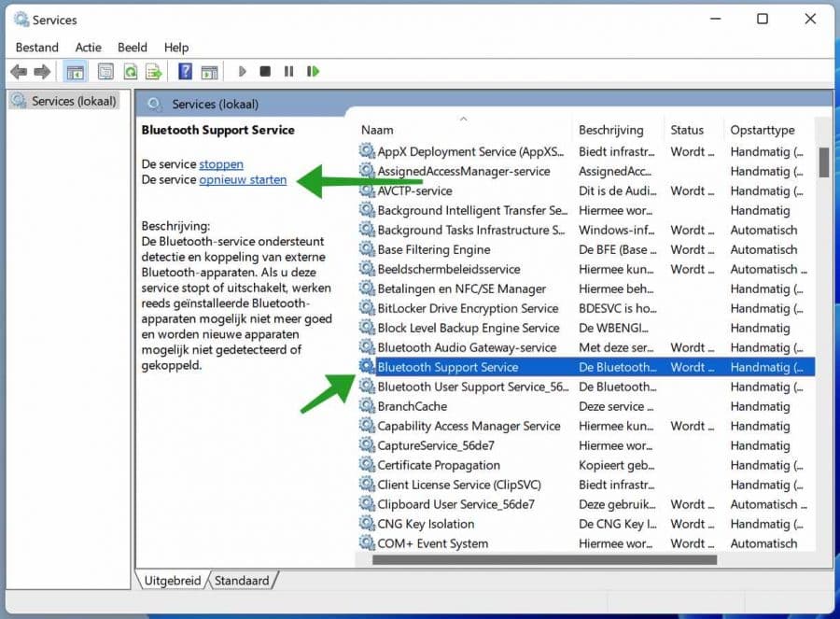The width and height of the screenshot is (840, 619).
Task: Toggle the console tree with the show/hide icon
Action: pos(75,71)
